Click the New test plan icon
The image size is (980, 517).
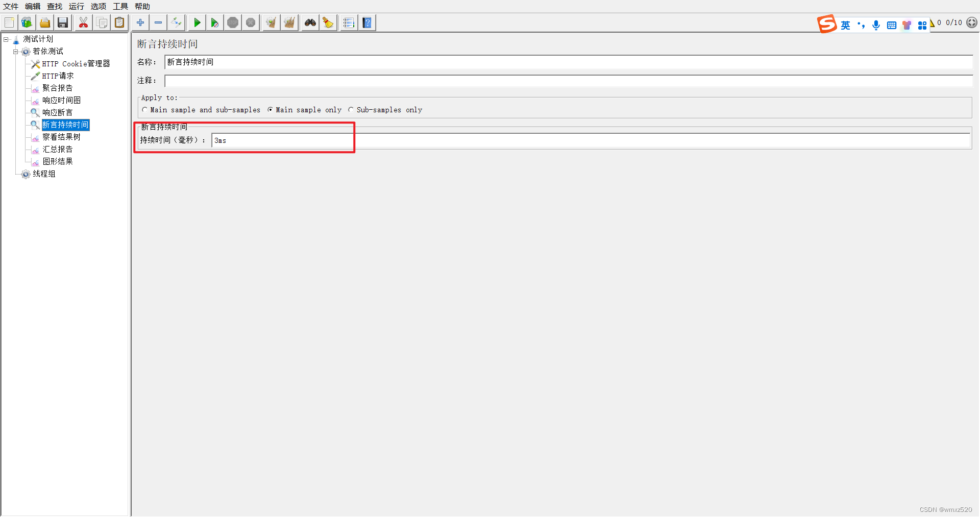(x=9, y=22)
